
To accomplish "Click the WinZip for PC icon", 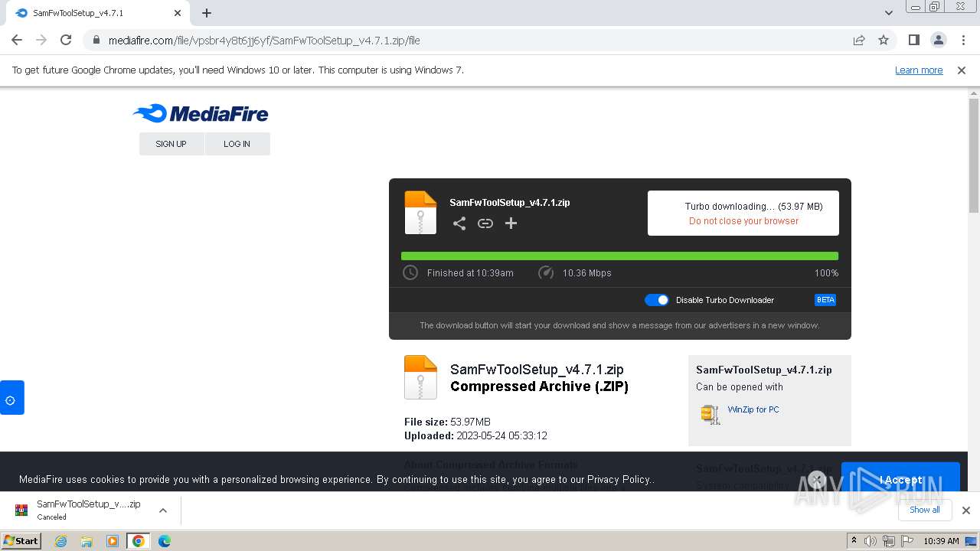I will [710, 413].
